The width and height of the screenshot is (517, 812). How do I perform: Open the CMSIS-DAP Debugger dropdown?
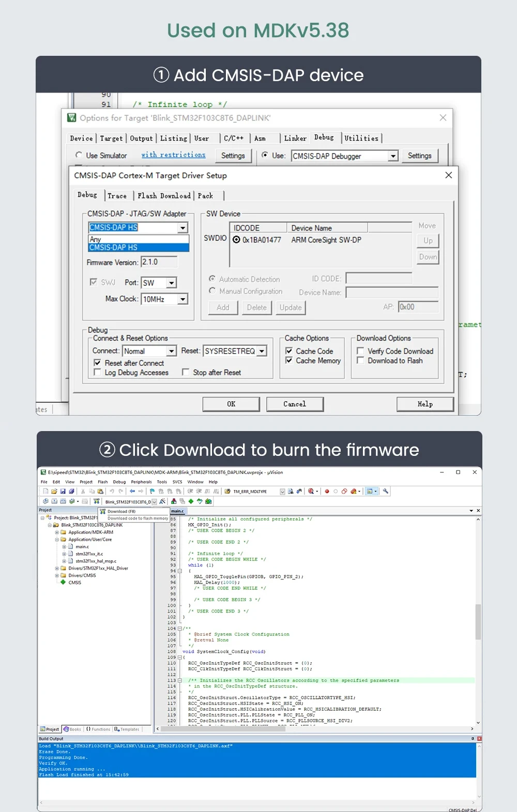393,156
